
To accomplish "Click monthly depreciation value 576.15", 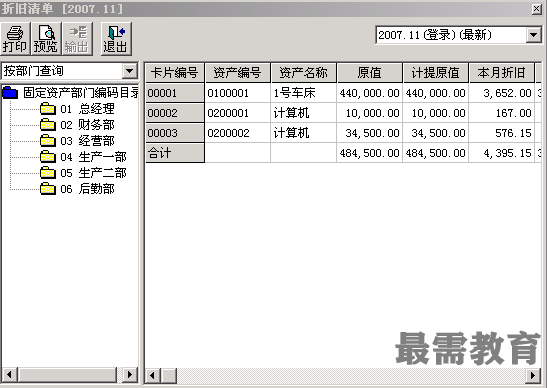I will [x=501, y=133].
